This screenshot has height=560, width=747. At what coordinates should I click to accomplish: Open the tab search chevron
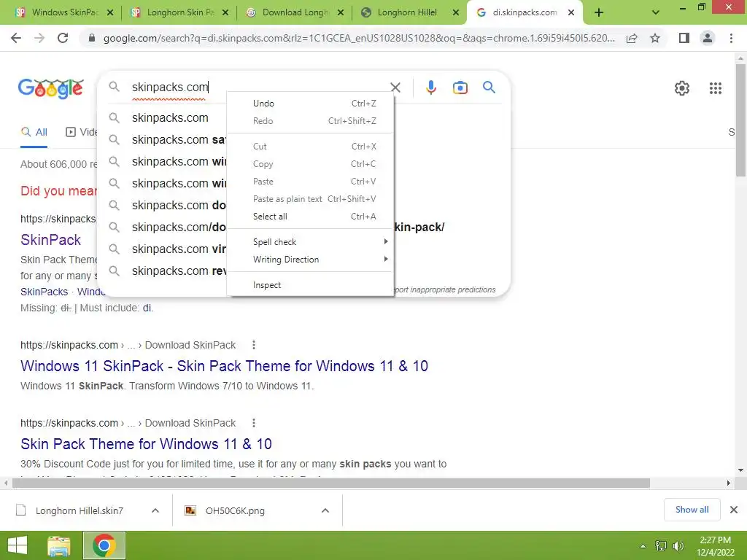click(x=656, y=13)
